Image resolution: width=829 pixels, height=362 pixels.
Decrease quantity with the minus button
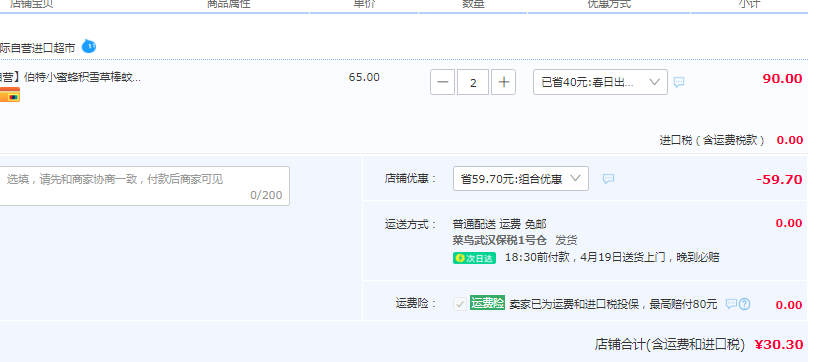(x=443, y=82)
